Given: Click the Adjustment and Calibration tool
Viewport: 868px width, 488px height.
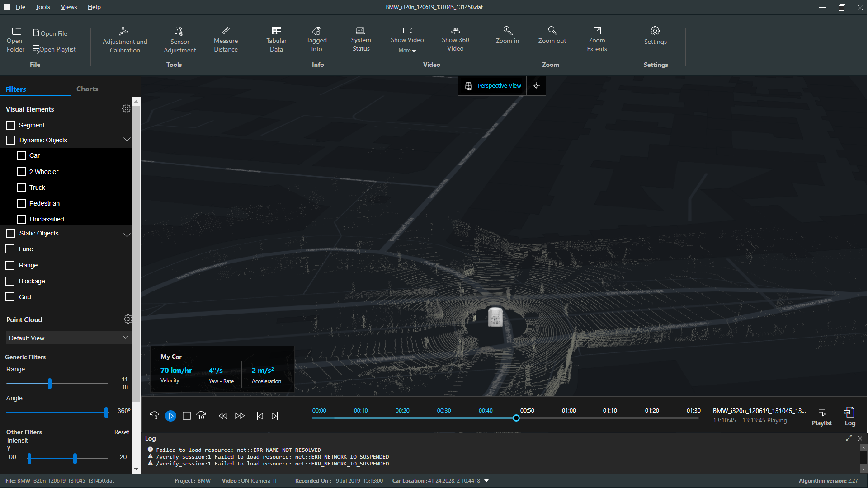Looking at the screenshot, I should point(125,40).
